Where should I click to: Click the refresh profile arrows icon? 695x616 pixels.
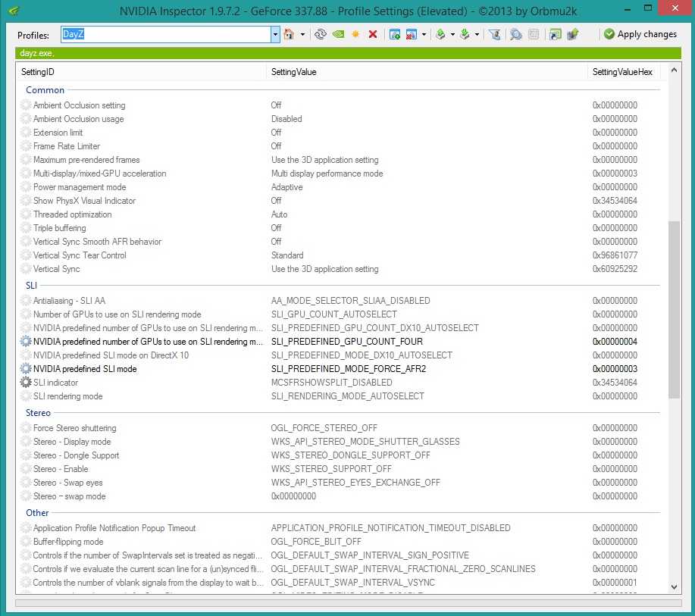pos(321,34)
